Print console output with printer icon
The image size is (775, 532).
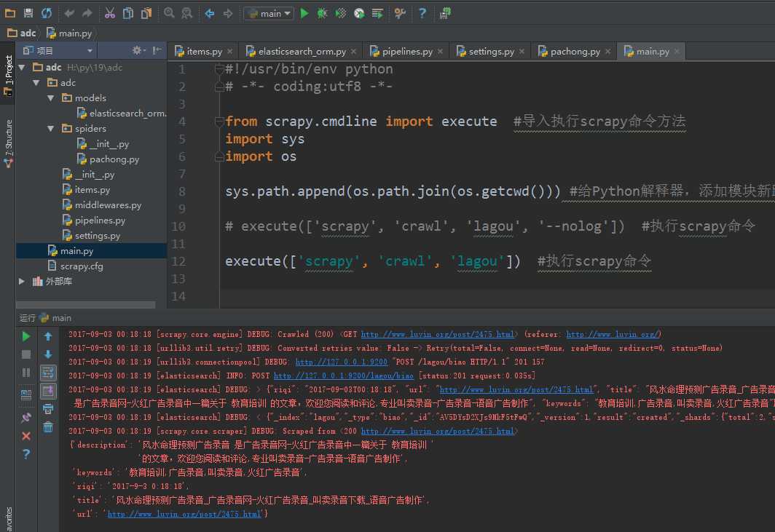point(48,409)
